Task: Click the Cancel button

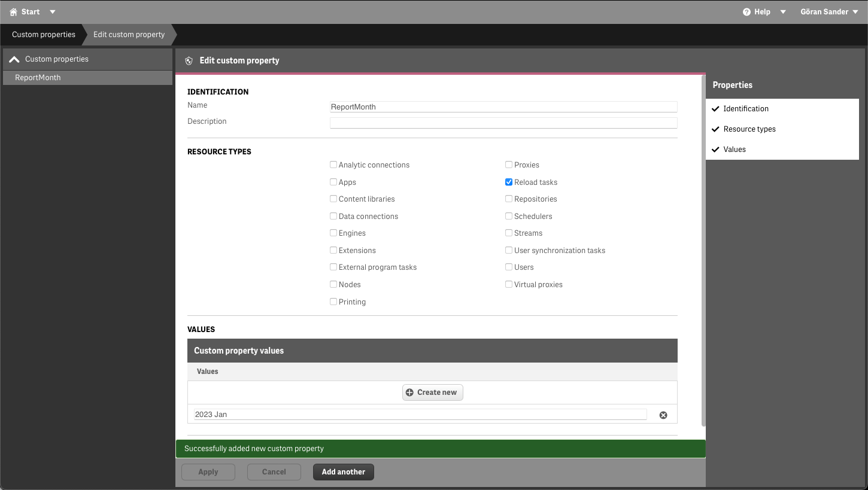Action: [274, 472]
